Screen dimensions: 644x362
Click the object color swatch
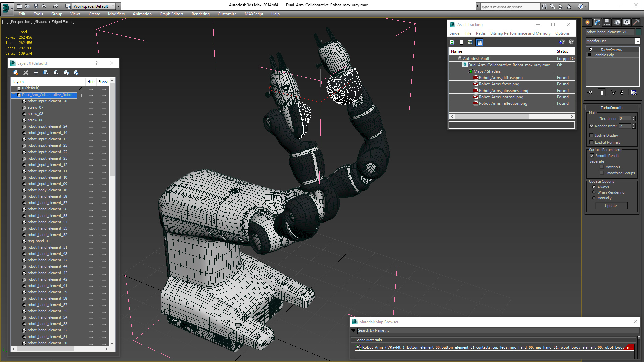639,32
